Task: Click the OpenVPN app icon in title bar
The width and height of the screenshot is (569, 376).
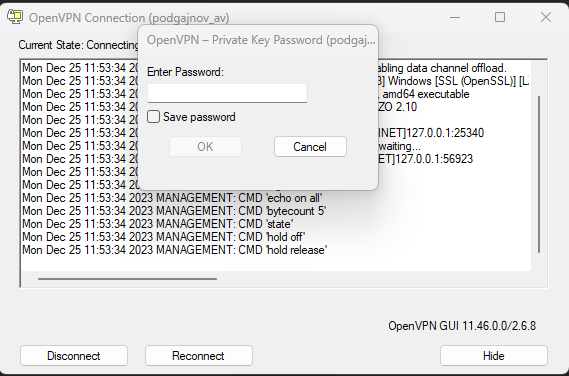Action: pos(15,17)
